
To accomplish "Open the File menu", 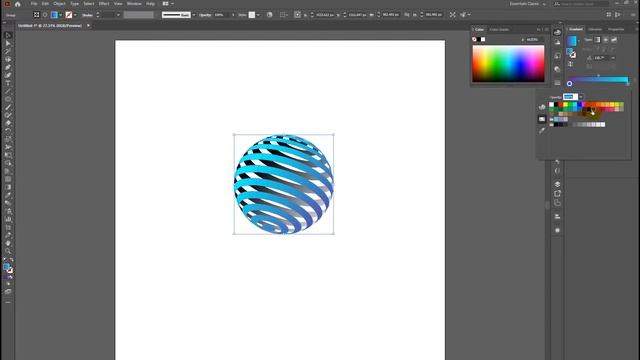I will point(34,4).
